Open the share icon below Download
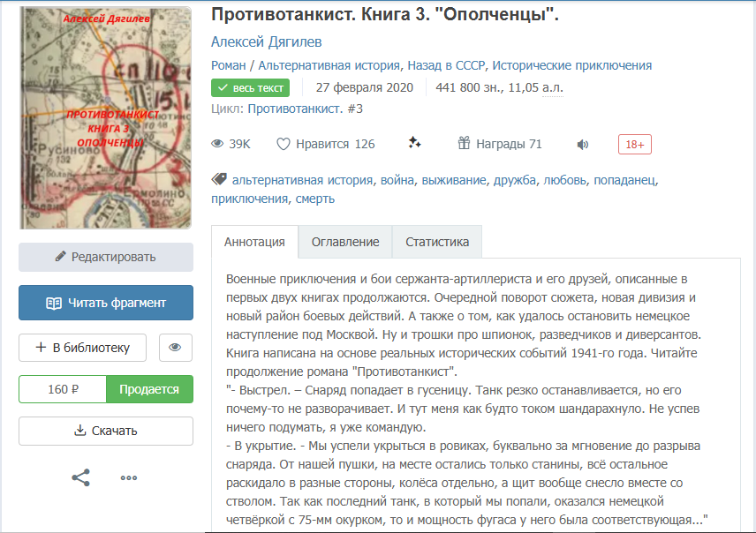 coord(80,477)
